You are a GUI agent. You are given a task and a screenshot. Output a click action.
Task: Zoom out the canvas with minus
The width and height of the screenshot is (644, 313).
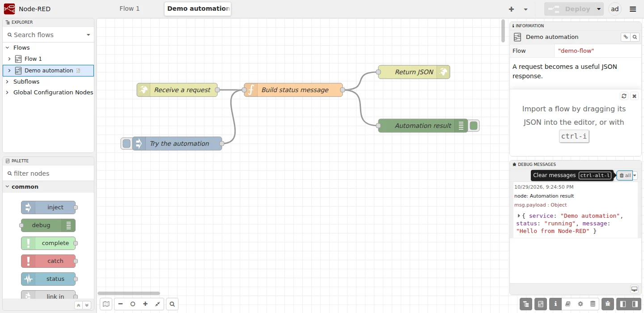pos(120,304)
